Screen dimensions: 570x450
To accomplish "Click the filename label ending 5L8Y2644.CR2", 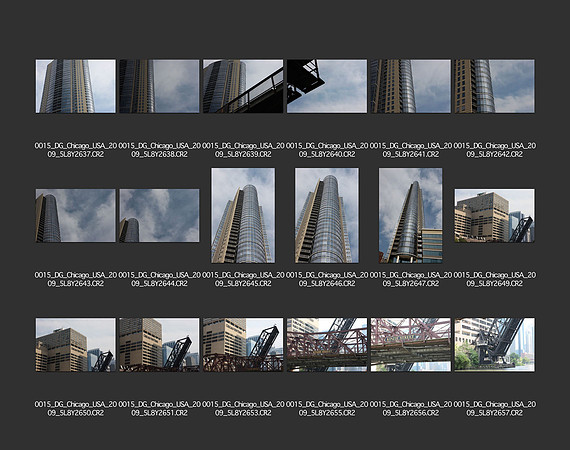I will (x=159, y=279).
